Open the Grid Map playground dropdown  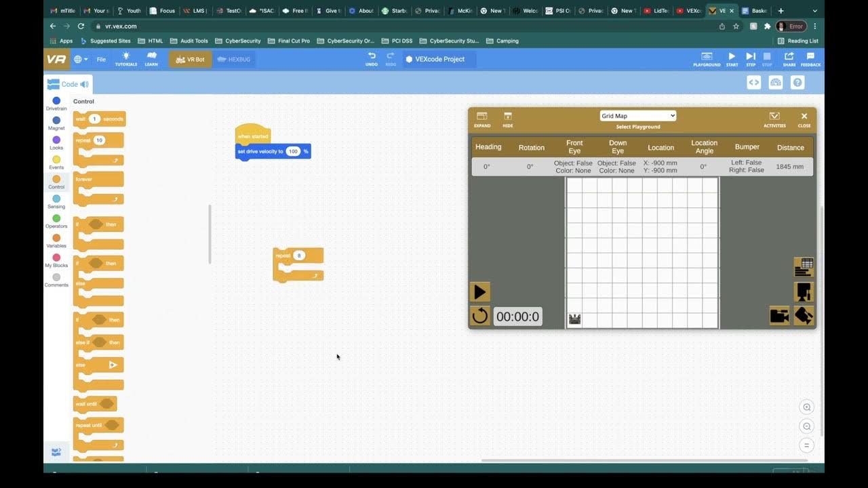(638, 116)
